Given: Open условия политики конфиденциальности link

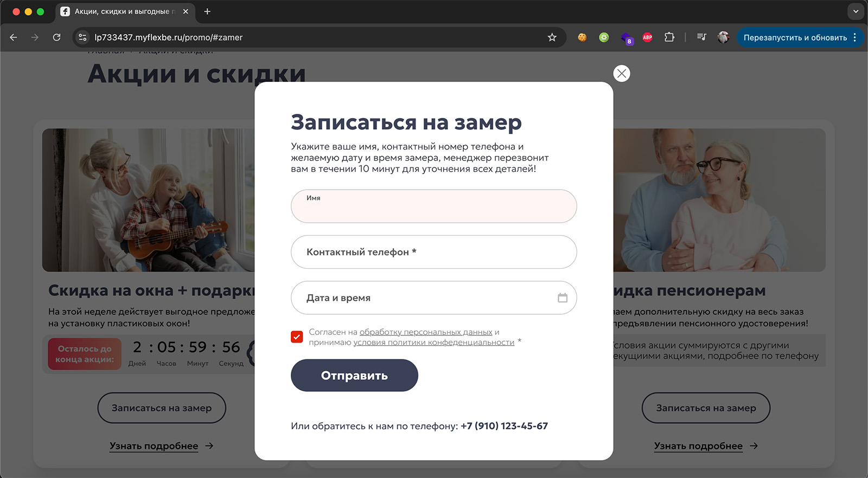Looking at the screenshot, I should pos(434,343).
